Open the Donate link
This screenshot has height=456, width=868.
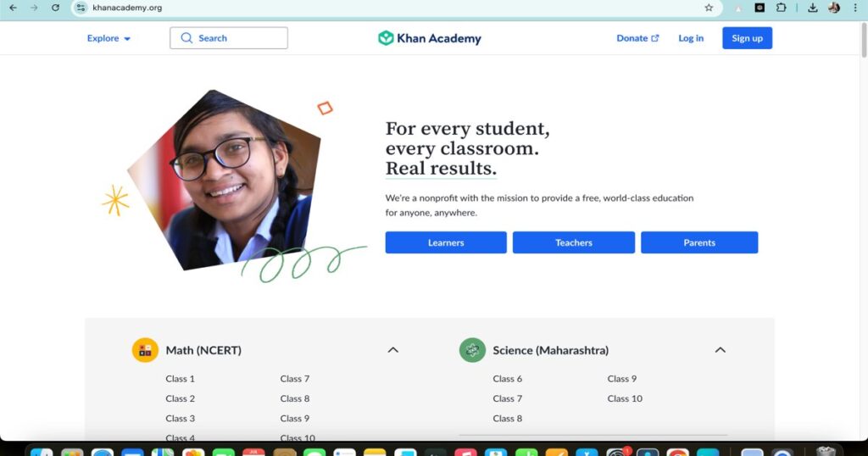(x=637, y=38)
